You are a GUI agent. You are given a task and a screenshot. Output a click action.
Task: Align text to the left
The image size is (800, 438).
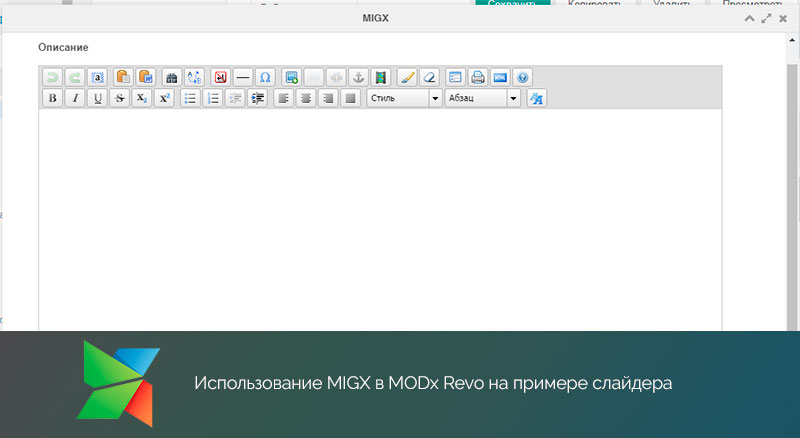click(283, 98)
